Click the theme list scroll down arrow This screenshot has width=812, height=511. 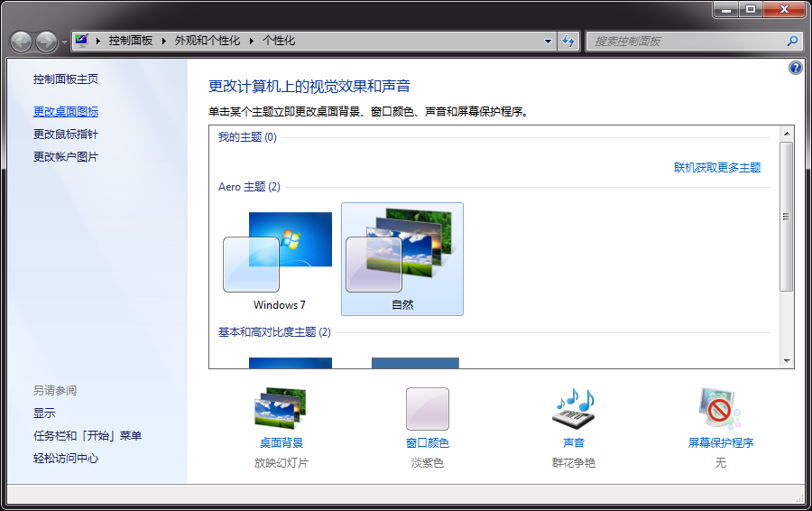pyautogui.click(x=787, y=361)
